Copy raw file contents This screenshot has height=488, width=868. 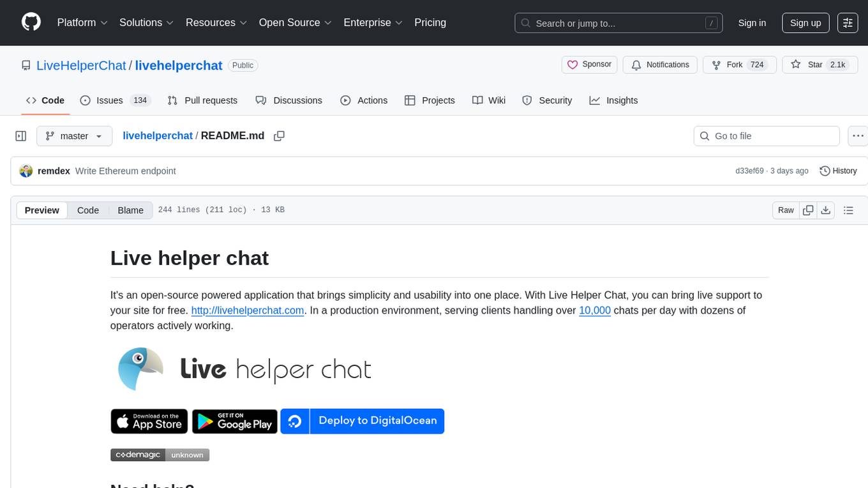[x=809, y=210]
